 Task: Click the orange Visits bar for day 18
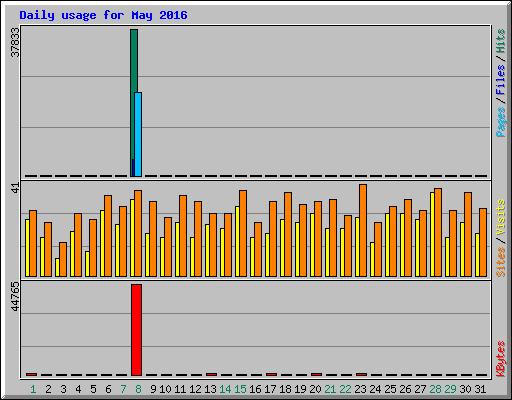pyautogui.click(x=288, y=234)
